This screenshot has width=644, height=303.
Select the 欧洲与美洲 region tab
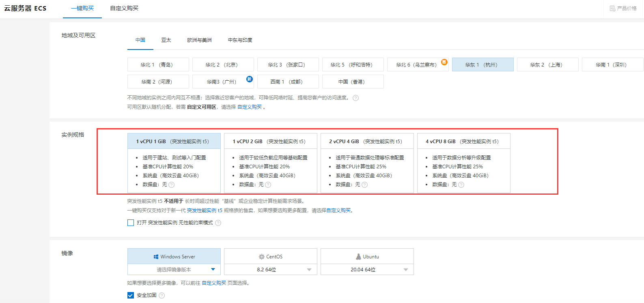pos(199,40)
